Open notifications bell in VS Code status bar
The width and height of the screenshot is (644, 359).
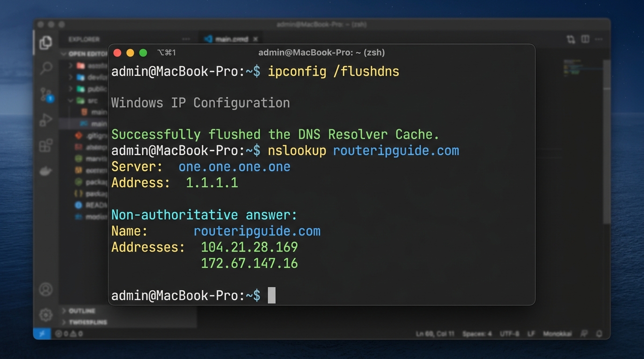click(x=599, y=334)
